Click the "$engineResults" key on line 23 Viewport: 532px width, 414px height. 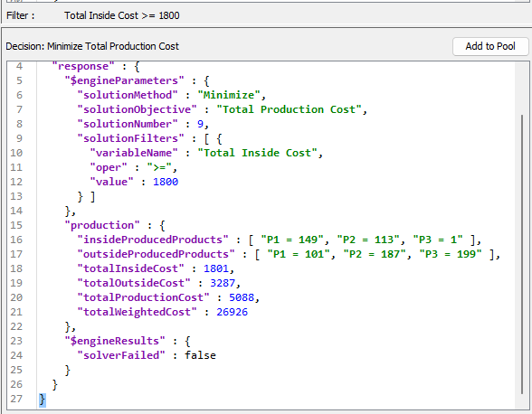click(115, 341)
